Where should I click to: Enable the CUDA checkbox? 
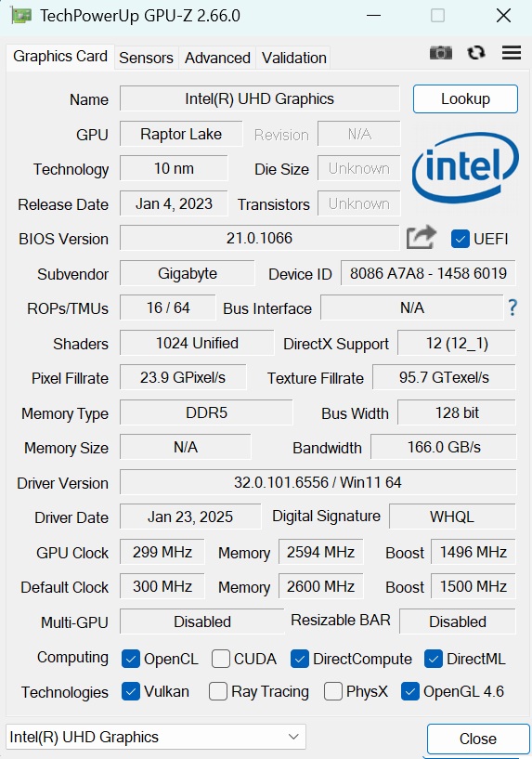click(x=221, y=659)
